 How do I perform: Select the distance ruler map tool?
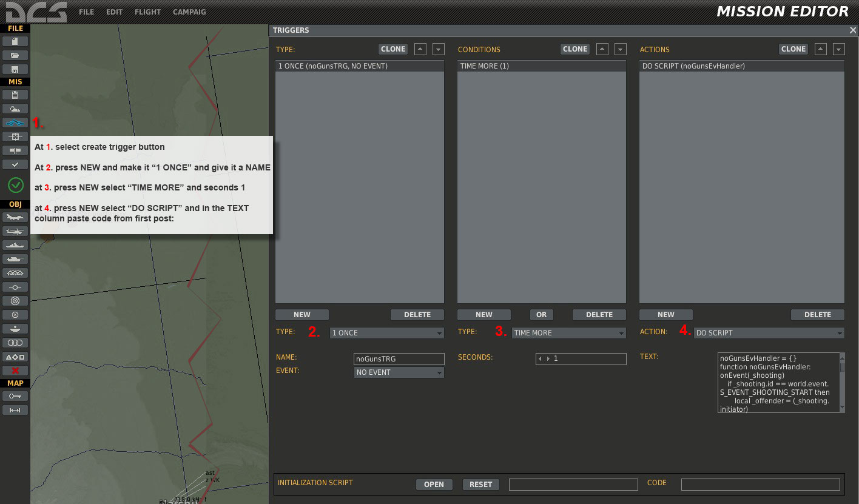click(x=15, y=411)
